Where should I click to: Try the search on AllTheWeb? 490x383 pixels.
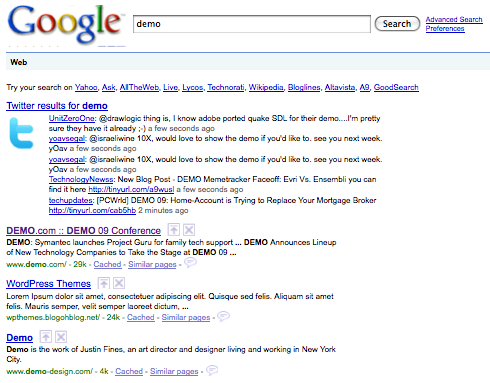tap(139, 87)
